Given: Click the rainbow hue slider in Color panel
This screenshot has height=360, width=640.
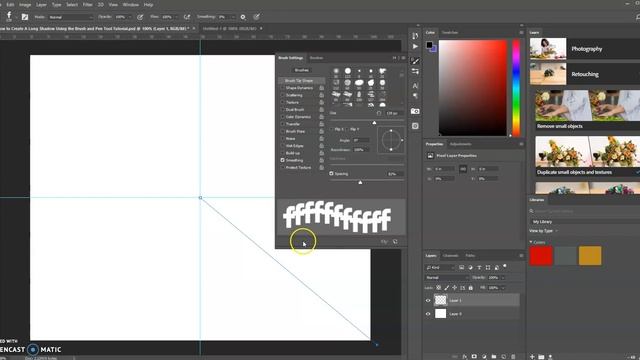Looking at the screenshot, I should [516, 88].
